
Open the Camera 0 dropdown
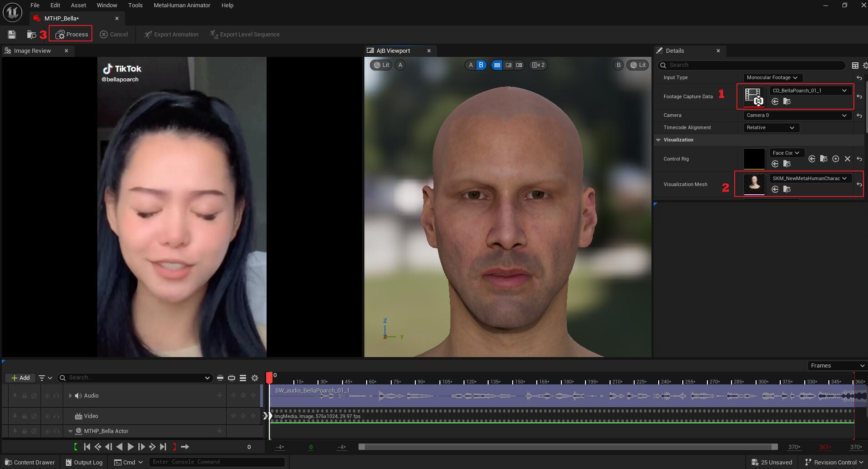[x=797, y=116]
